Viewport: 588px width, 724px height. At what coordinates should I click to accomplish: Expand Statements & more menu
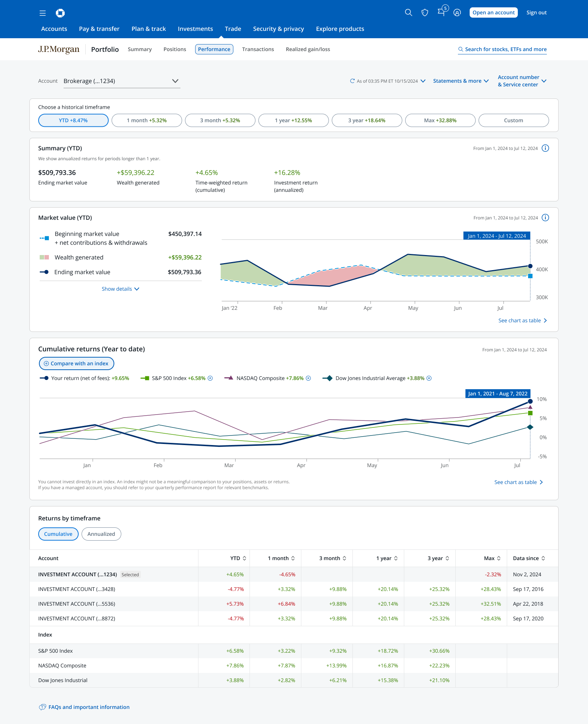[x=461, y=81]
